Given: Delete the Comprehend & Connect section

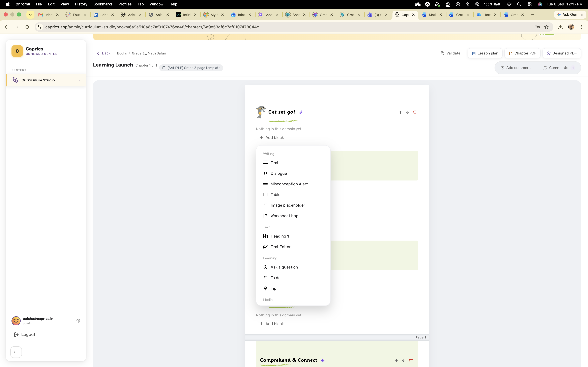Looking at the screenshot, I should (411, 360).
